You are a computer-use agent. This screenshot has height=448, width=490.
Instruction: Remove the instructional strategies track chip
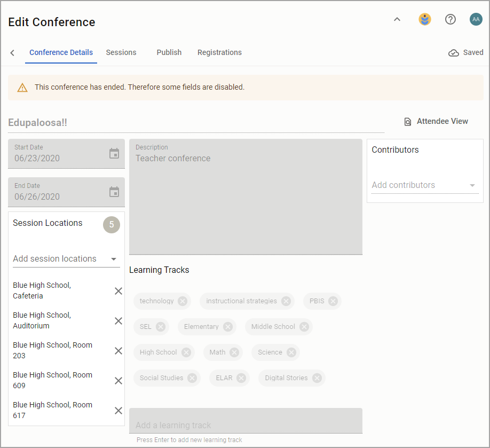286,301
